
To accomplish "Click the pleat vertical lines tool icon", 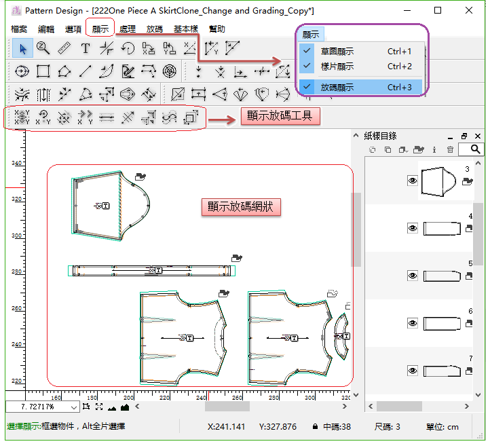I will tap(43, 94).
